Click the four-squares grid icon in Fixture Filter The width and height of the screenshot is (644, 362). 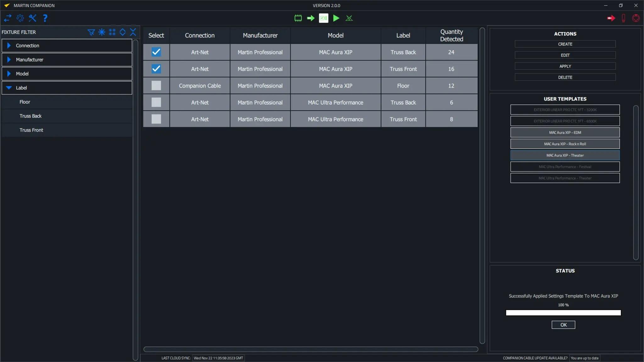(112, 32)
